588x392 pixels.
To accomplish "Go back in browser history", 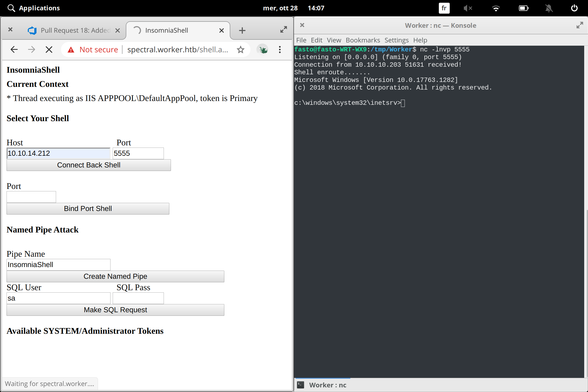I will click(x=14, y=50).
